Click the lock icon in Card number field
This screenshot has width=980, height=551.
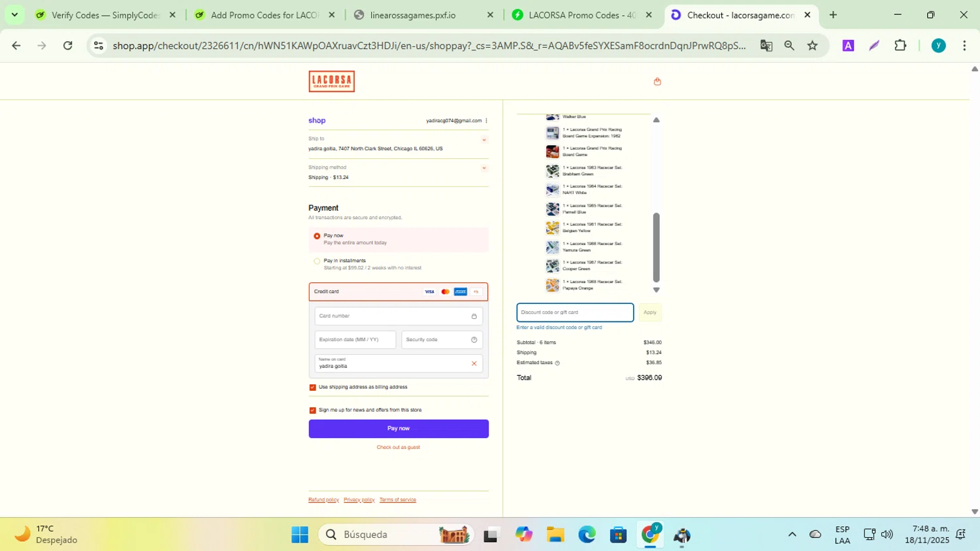coord(474,316)
